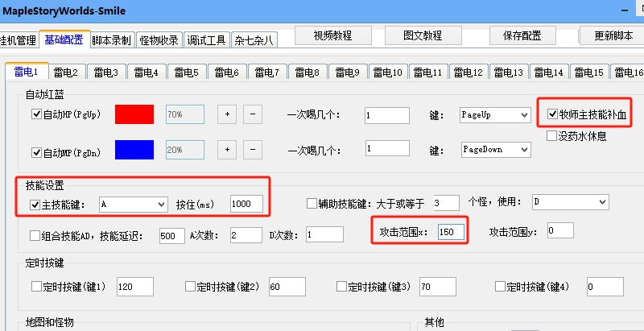Open the 脚本录制 tab
Viewport: 644px width, 331px height.
[111, 40]
